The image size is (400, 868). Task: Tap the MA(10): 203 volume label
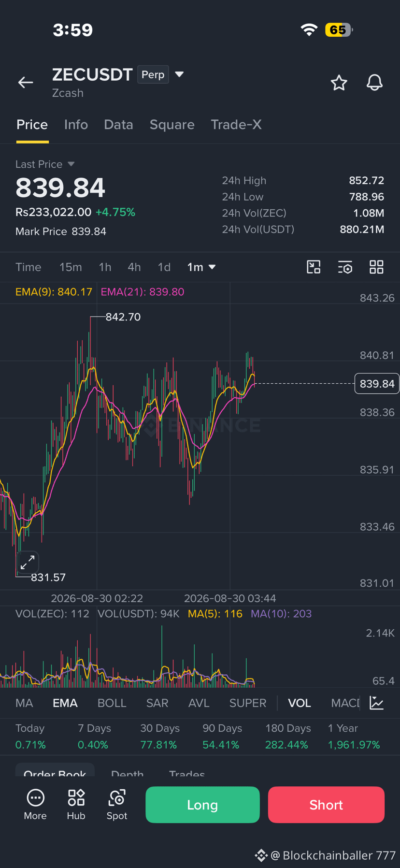[x=281, y=614]
